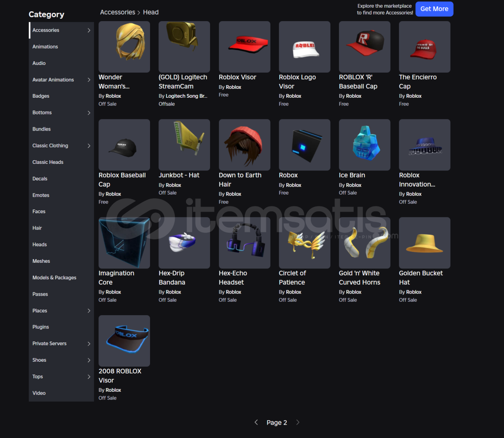Click the Get More button
The image size is (504, 438).
[434, 9]
